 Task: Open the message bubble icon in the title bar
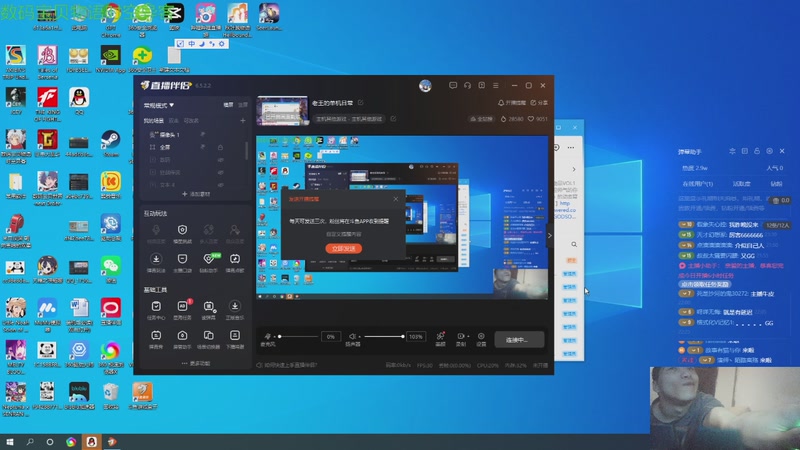[x=453, y=85]
